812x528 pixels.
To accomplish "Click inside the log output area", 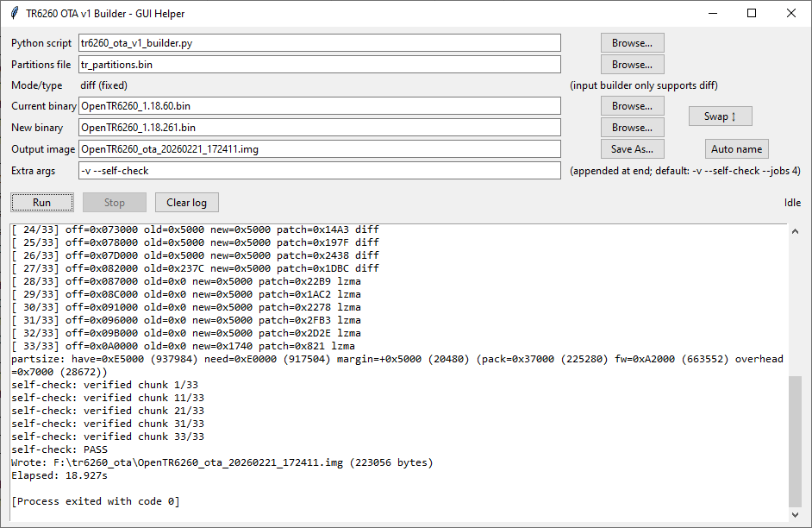I will point(397,371).
